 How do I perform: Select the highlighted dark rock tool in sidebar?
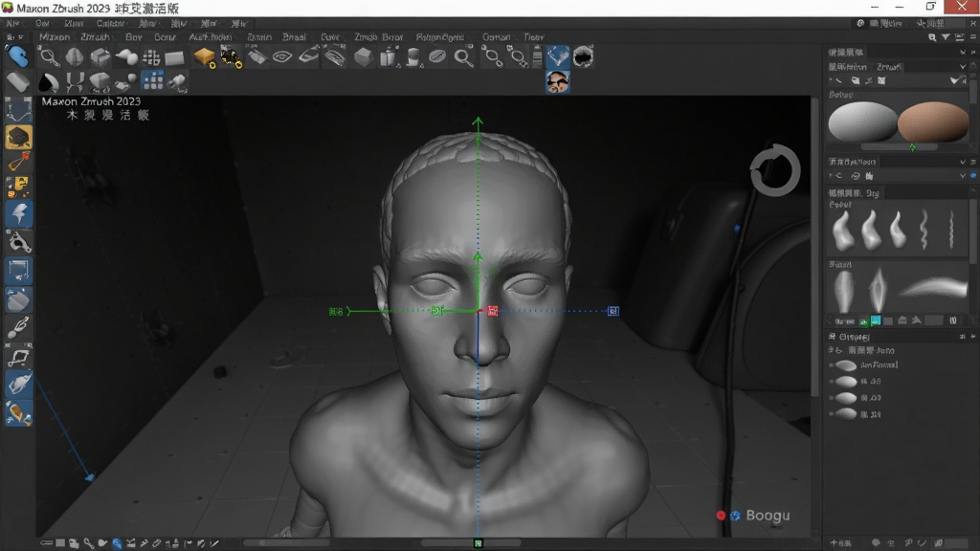click(18, 137)
